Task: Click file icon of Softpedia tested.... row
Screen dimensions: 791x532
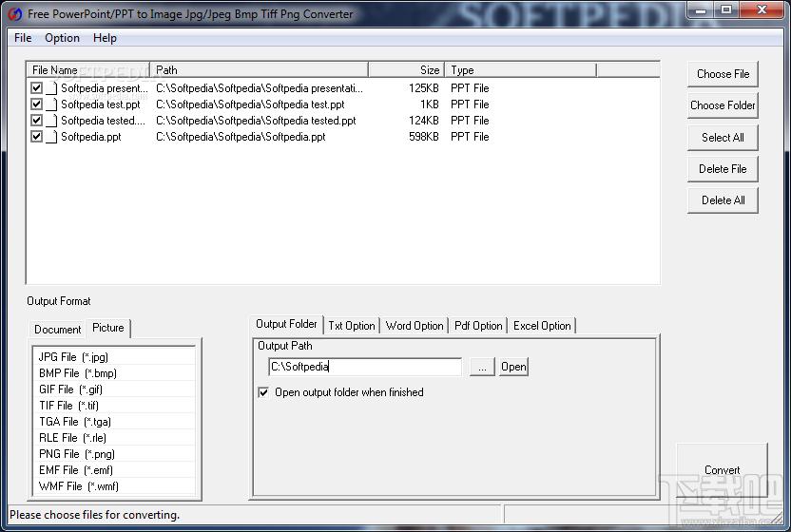Action: [x=51, y=121]
